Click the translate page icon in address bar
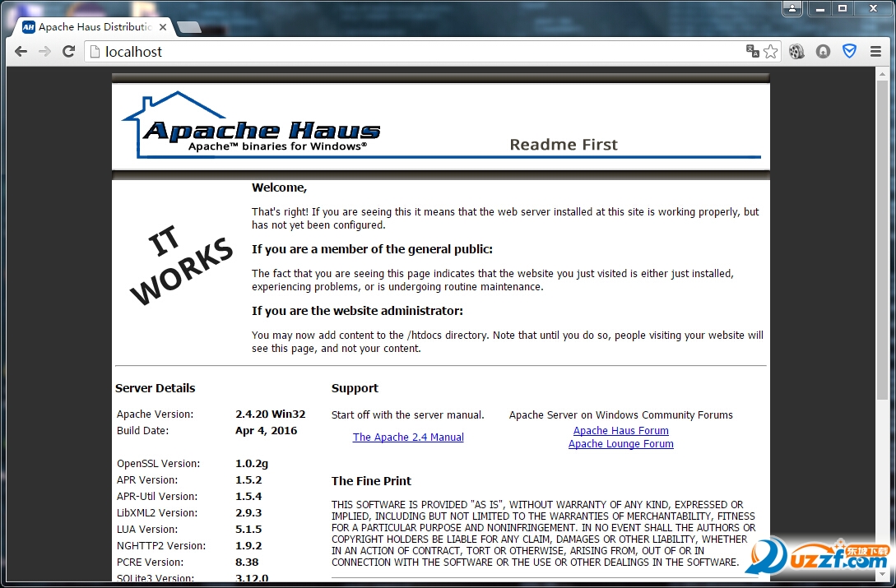Viewport: 896px width, 588px height. pos(752,52)
